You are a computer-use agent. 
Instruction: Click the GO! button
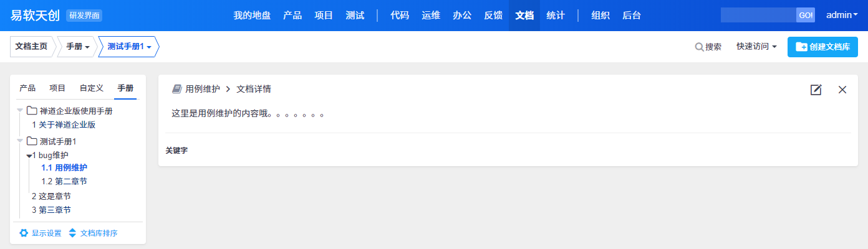tap(806, 15)
